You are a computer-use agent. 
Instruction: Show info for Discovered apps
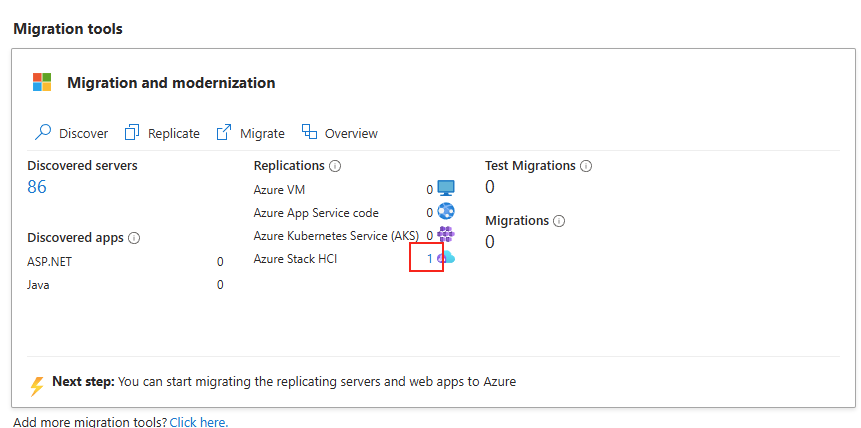[x=134, y=238]
